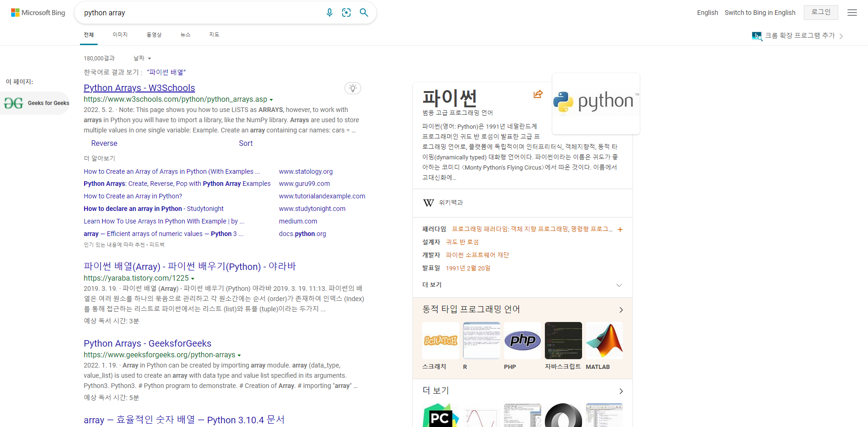Click the Reverse sublink
868x427 pixels.
104,144
